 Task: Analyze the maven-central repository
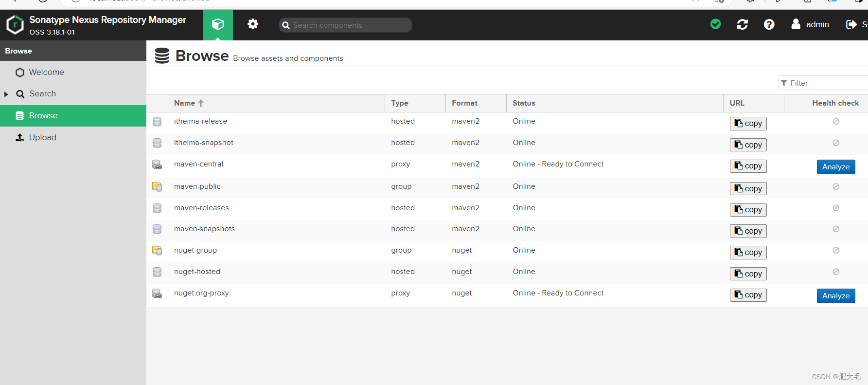pos(836,167)
